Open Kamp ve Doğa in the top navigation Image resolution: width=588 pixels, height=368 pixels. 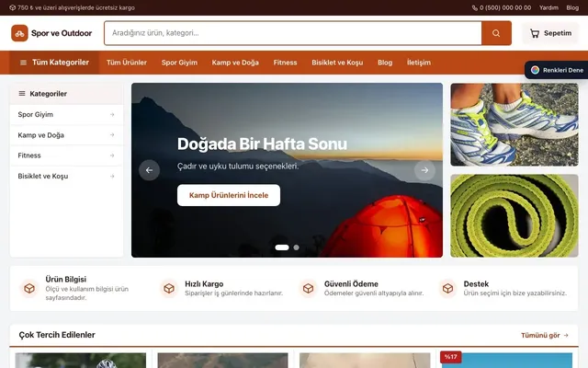235,63
